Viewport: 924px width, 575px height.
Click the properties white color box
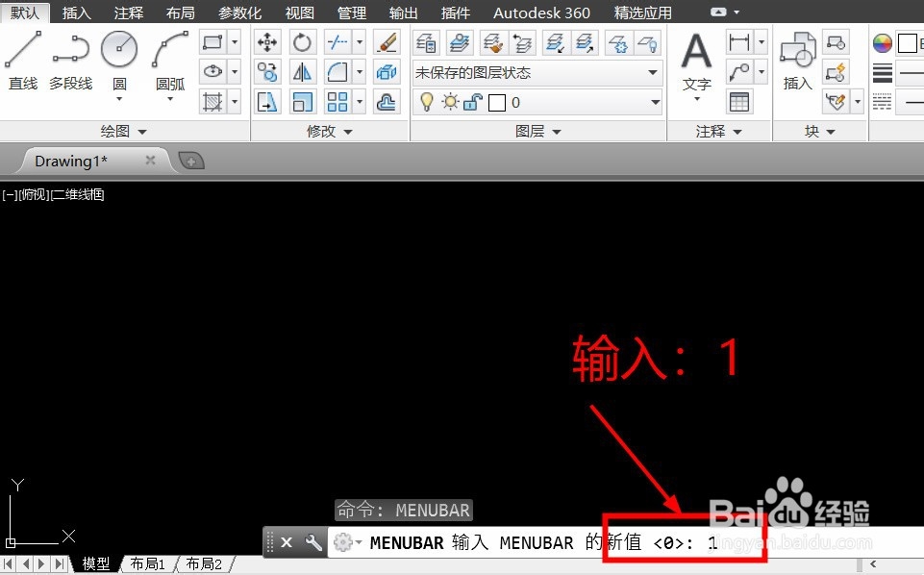coord(908,43)
